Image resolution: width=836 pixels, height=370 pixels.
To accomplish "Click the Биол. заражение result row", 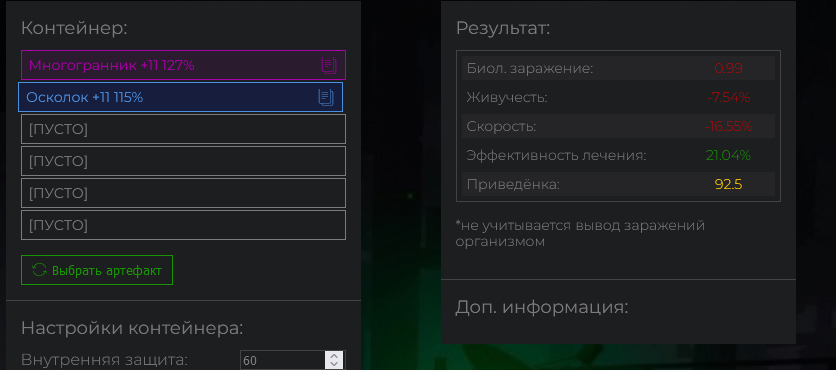I will pyautogui.click(x=618, y=68).
